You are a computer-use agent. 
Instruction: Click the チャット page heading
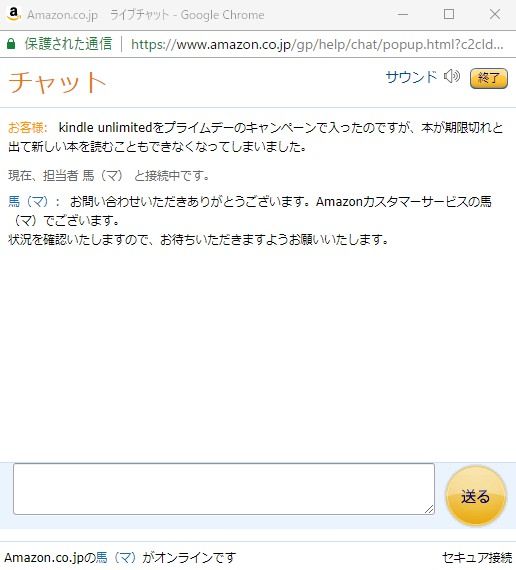point(57,82)
